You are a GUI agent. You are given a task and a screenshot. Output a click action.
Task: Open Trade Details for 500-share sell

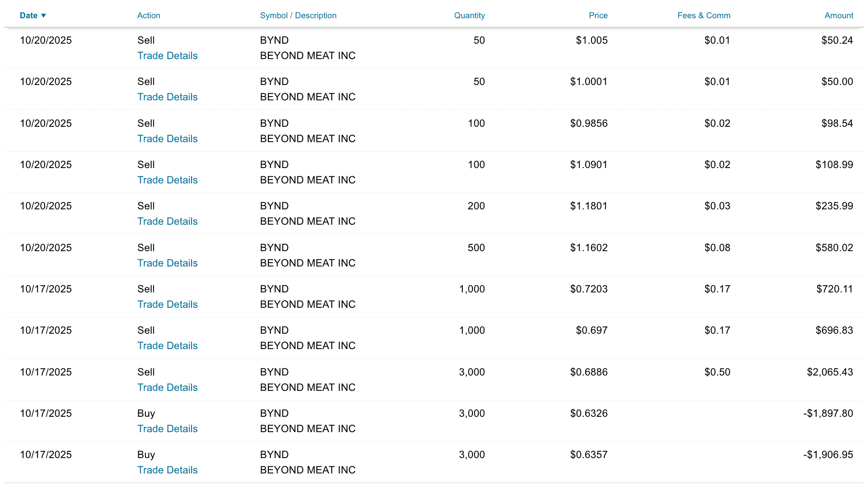[x=167, y=263]
